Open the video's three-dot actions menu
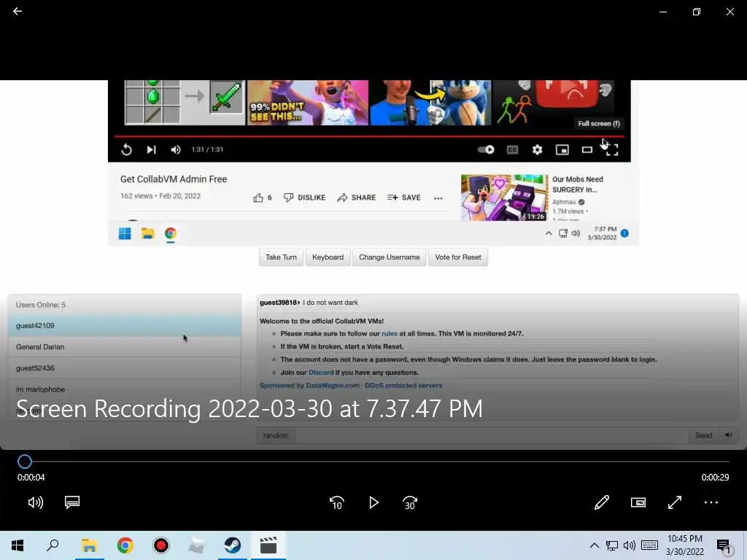747x560 pixels. click(438, 198)
